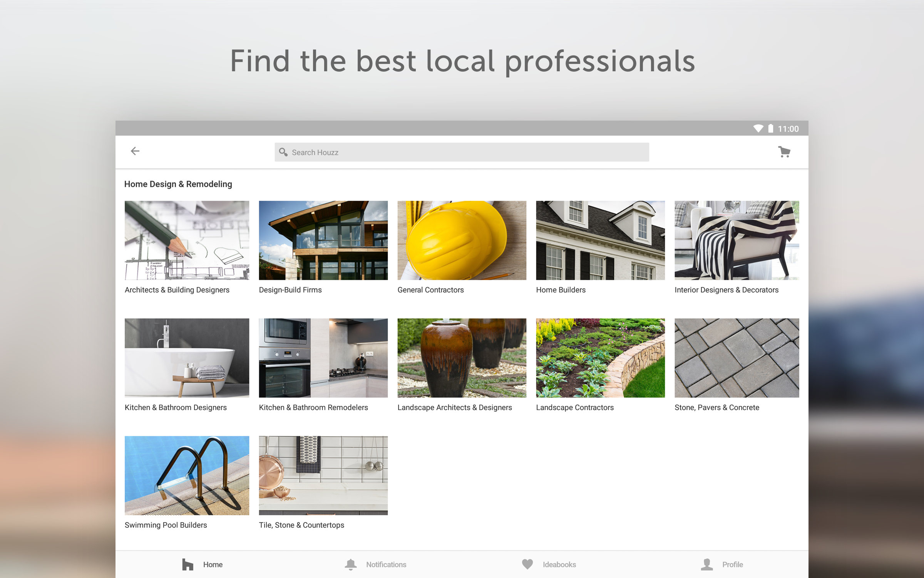
Task: Select Swimming Pool Builders thumbnail
Action: pos(187,476)
